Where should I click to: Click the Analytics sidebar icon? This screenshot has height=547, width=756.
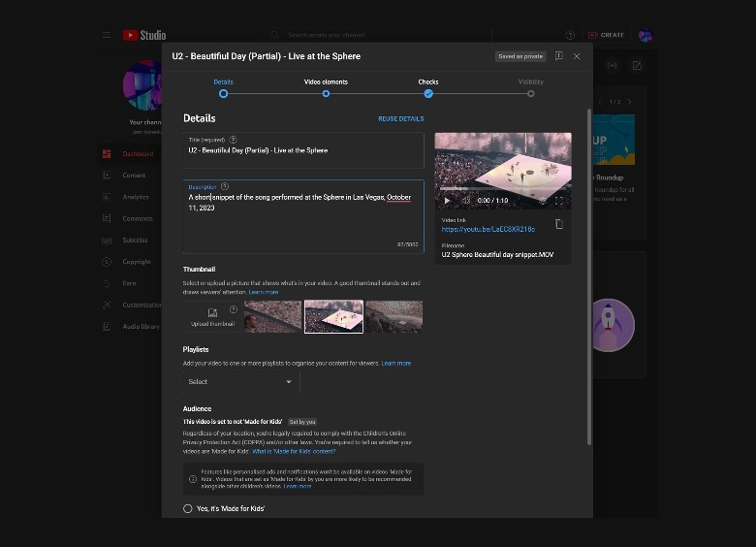click(107, 197)
